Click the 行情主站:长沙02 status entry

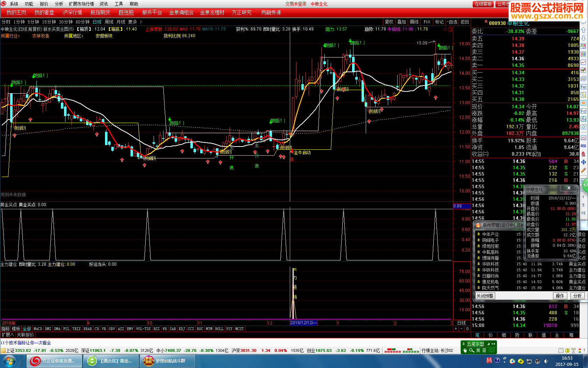tap(437, 350)
